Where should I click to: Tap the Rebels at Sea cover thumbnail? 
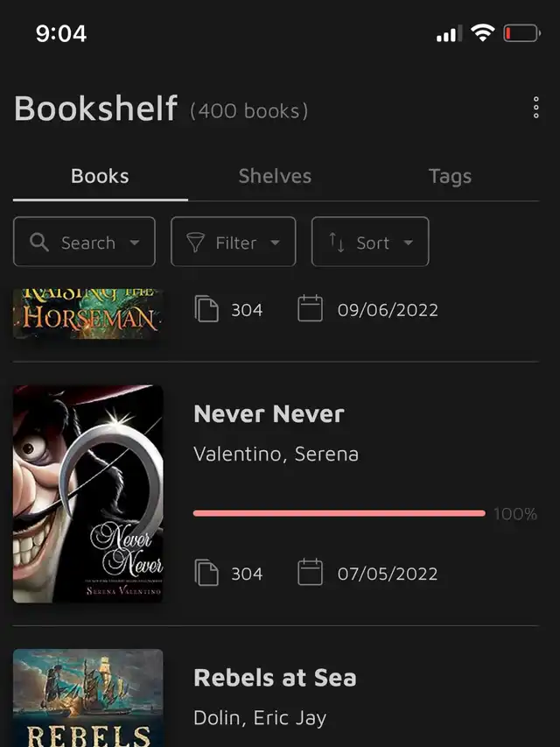(x=87, y=697)
